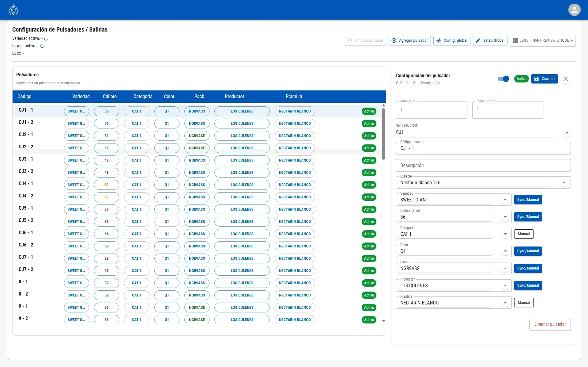Select pulsador row CJ4 - 2
Image resolution: width=588 pixels, height=367 pixels.
pyautogui.click(x=197, y=197)
